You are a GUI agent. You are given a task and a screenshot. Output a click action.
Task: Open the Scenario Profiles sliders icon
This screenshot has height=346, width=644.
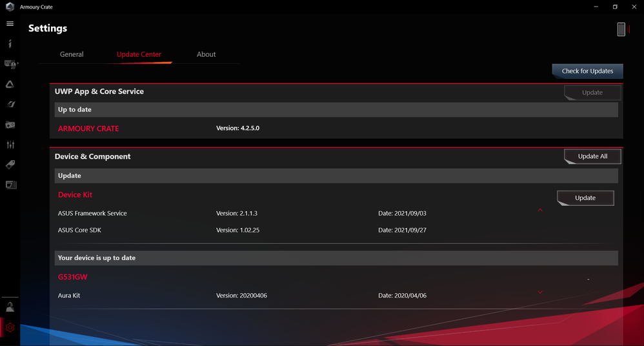click(11, 144)
